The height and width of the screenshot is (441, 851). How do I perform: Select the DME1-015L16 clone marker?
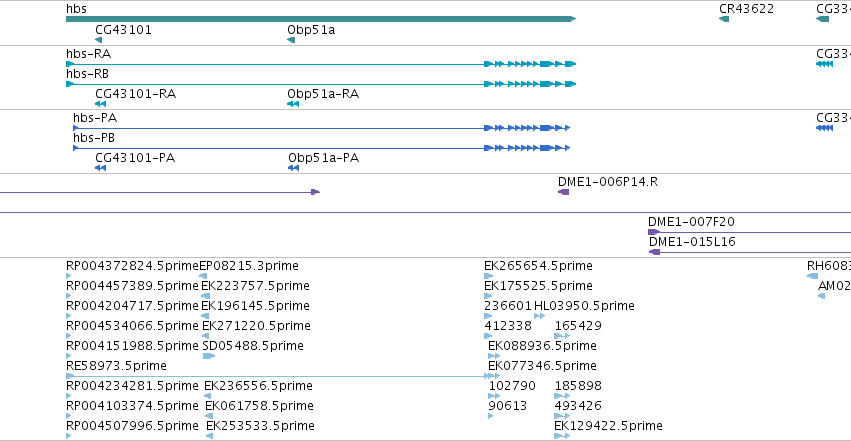pos(655,252)
